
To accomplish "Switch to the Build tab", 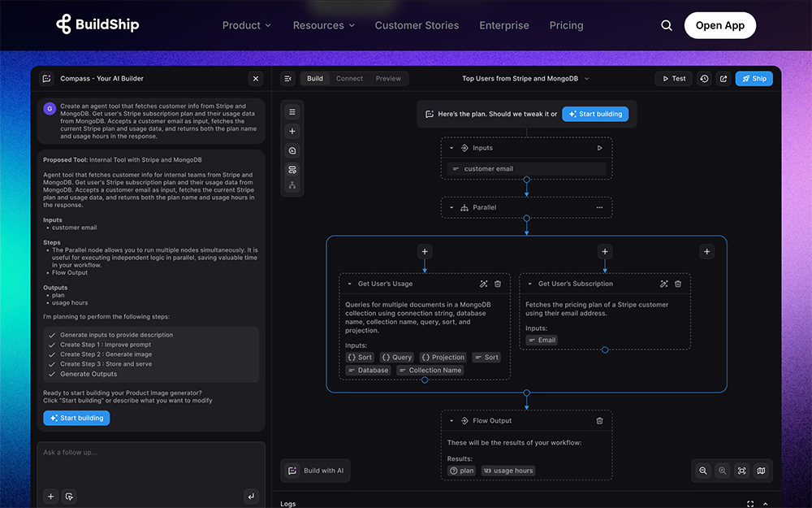I will (x=315, y=79).
